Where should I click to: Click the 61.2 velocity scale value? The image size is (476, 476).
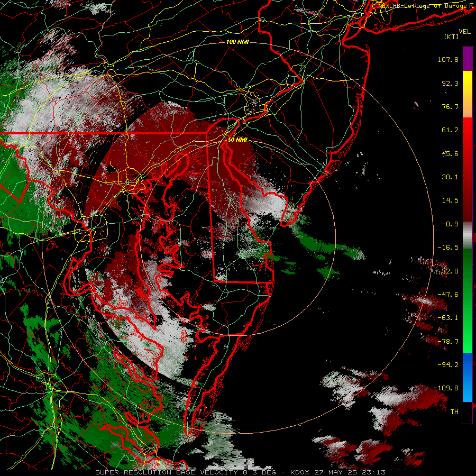pyautogui.click(x=450, y=130)
